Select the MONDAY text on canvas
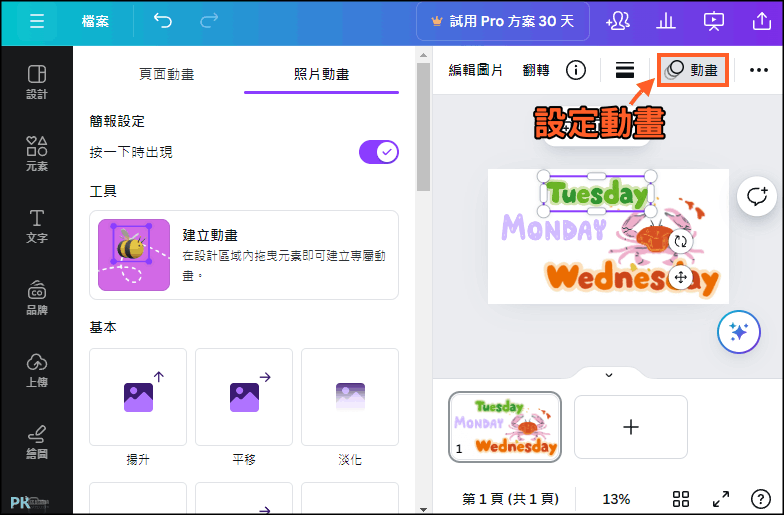The width and height of the screenshot is (784, 515). pyautogui.click(x=554, y=227)
